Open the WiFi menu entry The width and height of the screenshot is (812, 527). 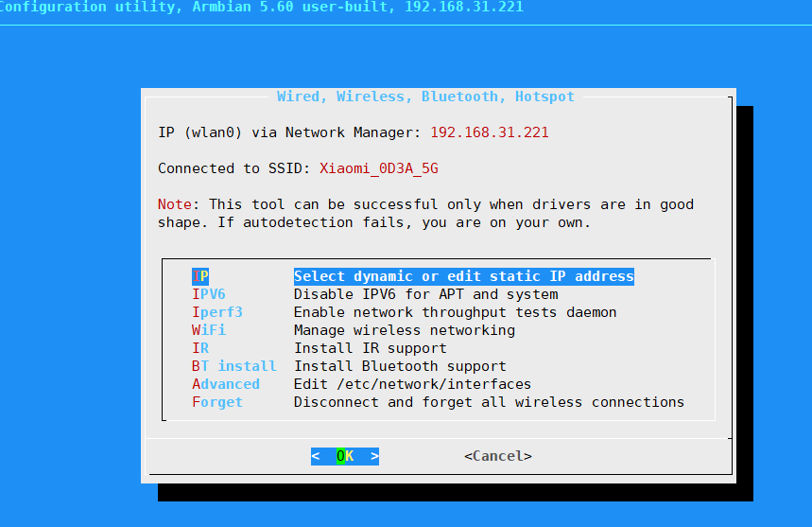[209, 330]
